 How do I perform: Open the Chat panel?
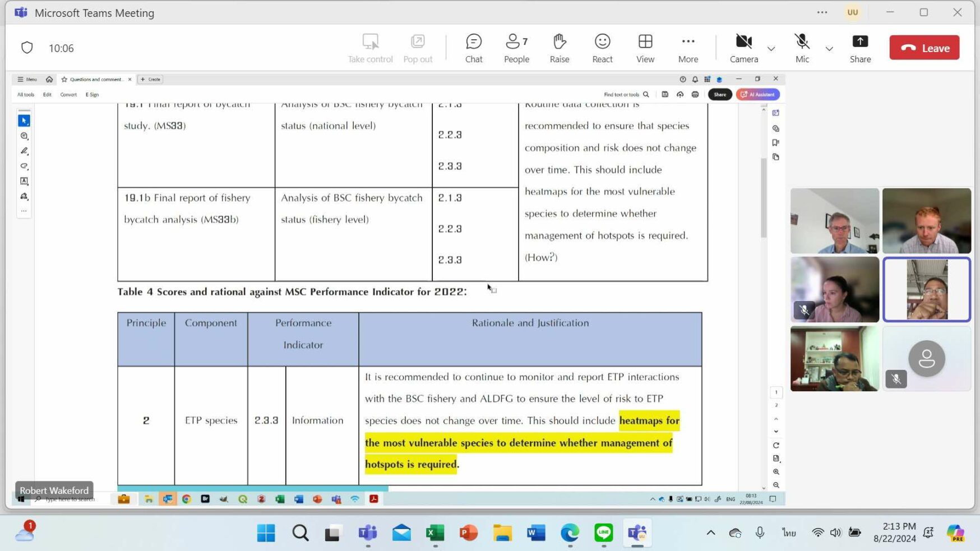pos(473,48)
